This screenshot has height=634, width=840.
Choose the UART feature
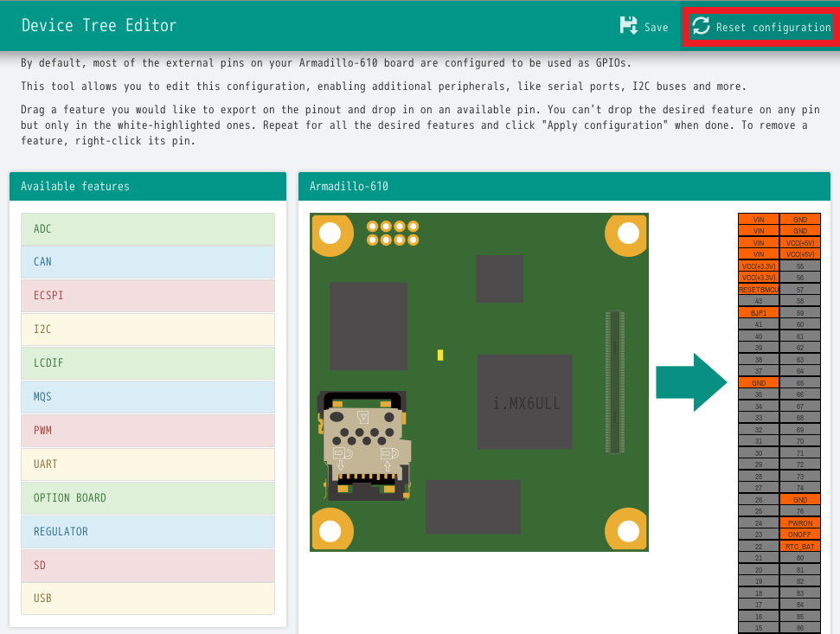[148, 464]
